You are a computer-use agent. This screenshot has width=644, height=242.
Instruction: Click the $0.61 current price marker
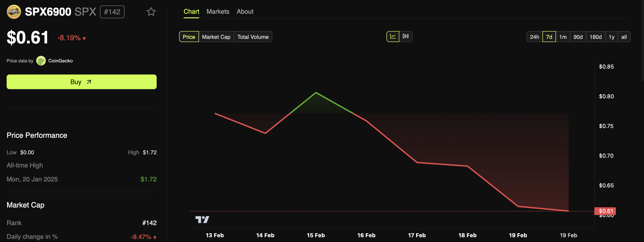pyautogui.click(x=606, y=211)
